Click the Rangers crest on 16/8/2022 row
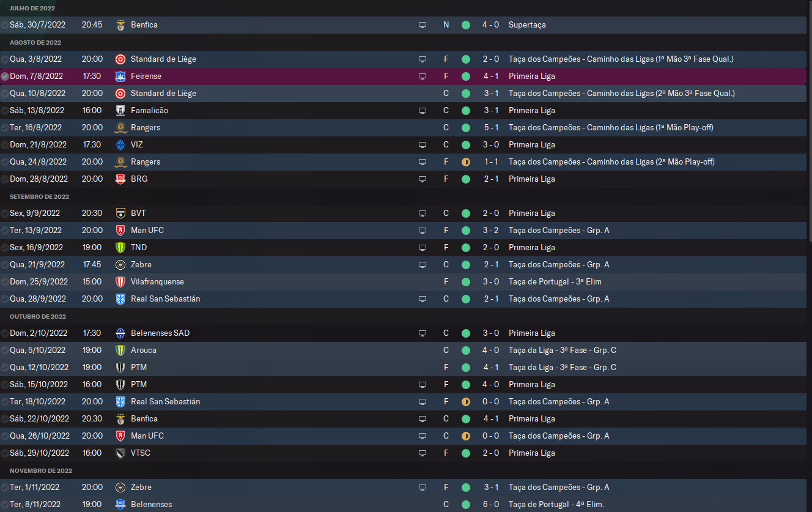The height and width of the screenshot is (512, 812). pos(120,128)
